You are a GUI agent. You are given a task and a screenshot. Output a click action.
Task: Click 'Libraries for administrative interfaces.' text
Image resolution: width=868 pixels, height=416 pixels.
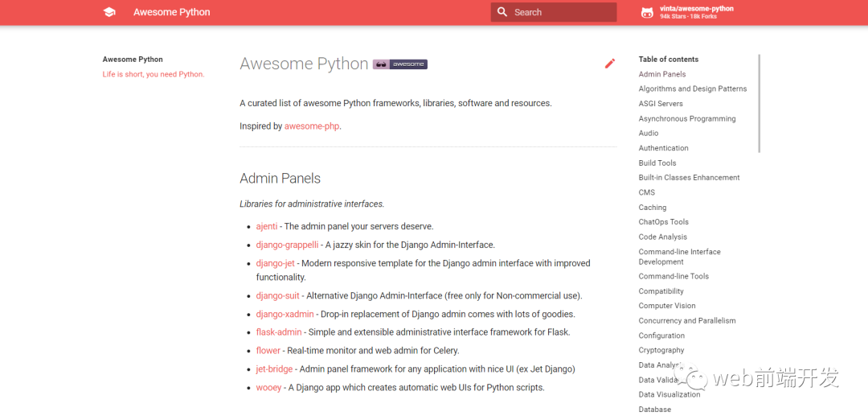(x=312, y=204)
